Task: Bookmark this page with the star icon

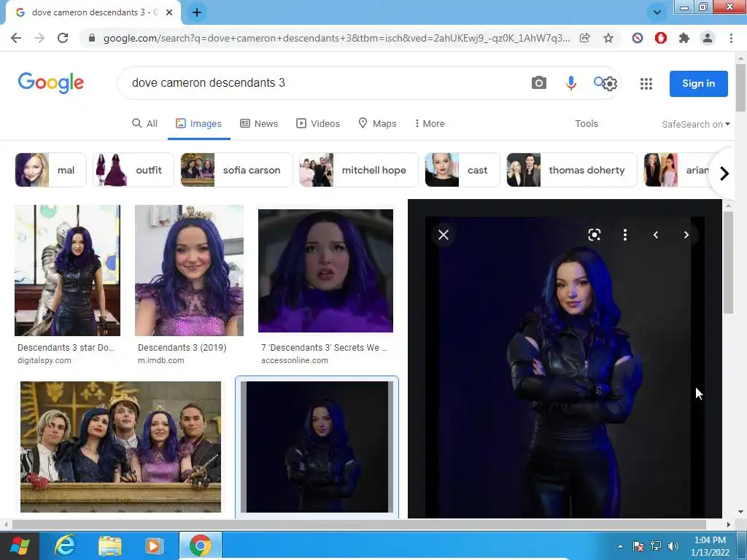Action: tap(608, 38)
